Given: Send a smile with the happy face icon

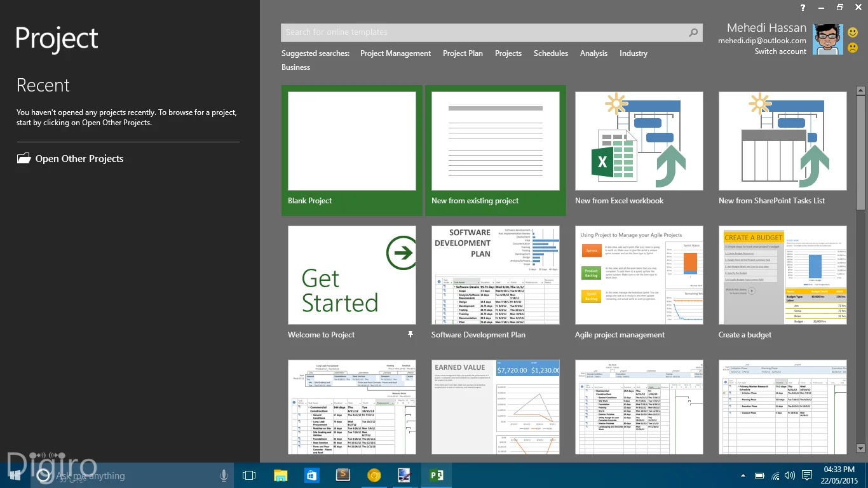Looking at the screenshot, I should click(x=853, y=32).
